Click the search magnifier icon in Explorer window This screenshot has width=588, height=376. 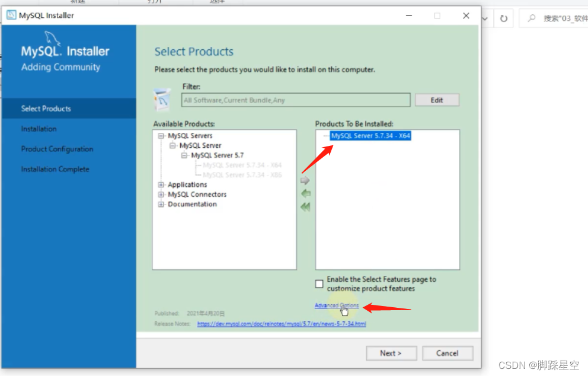531,18
